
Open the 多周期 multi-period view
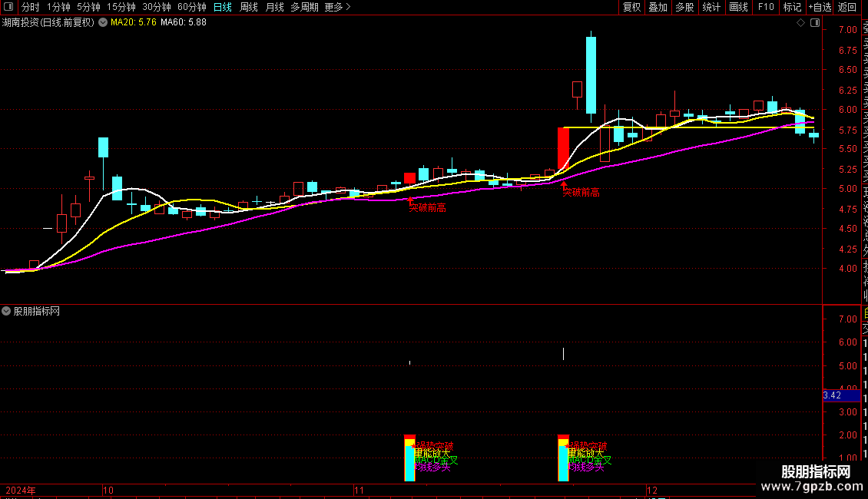pyautogui.click(x=304, y=7)
